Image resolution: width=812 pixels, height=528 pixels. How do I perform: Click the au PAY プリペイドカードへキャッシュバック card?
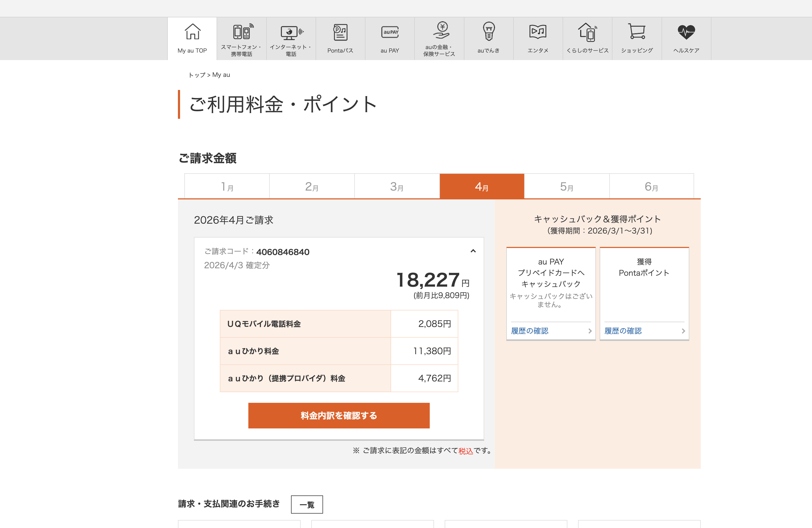click(551, 294)
